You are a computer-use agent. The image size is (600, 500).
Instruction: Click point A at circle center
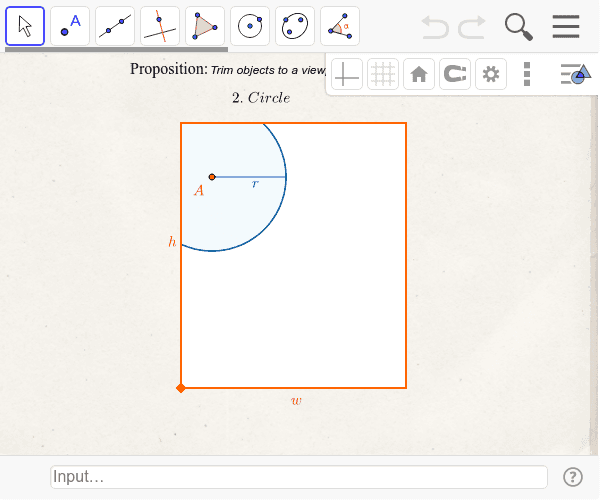[x=212, y=177]
